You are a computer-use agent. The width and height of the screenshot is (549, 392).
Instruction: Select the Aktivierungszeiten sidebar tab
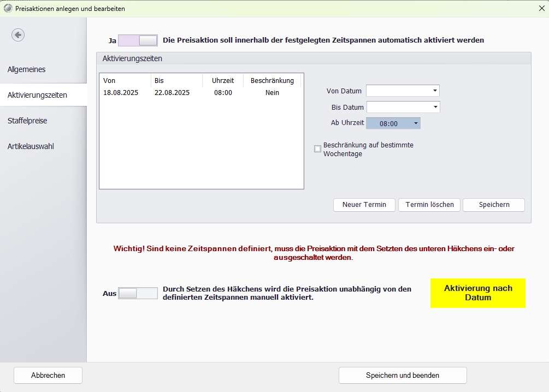pyautogui.click(x=37, y=95)
